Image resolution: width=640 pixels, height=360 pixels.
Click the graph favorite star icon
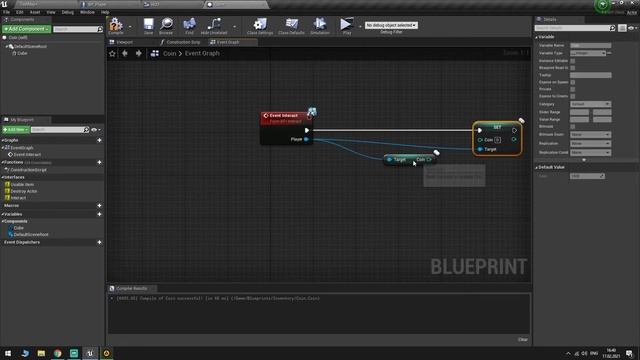click(x=112, y=53)
